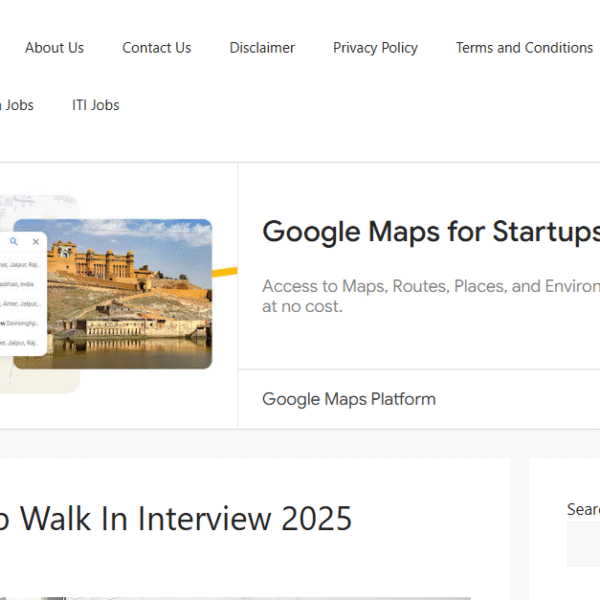600x600 pixels.
Task: Click the magnifier search icon in ad image
Action: 14,241
